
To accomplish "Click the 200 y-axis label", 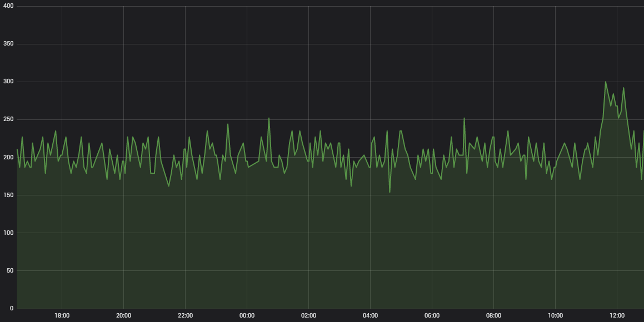I will tap(8, 157).
